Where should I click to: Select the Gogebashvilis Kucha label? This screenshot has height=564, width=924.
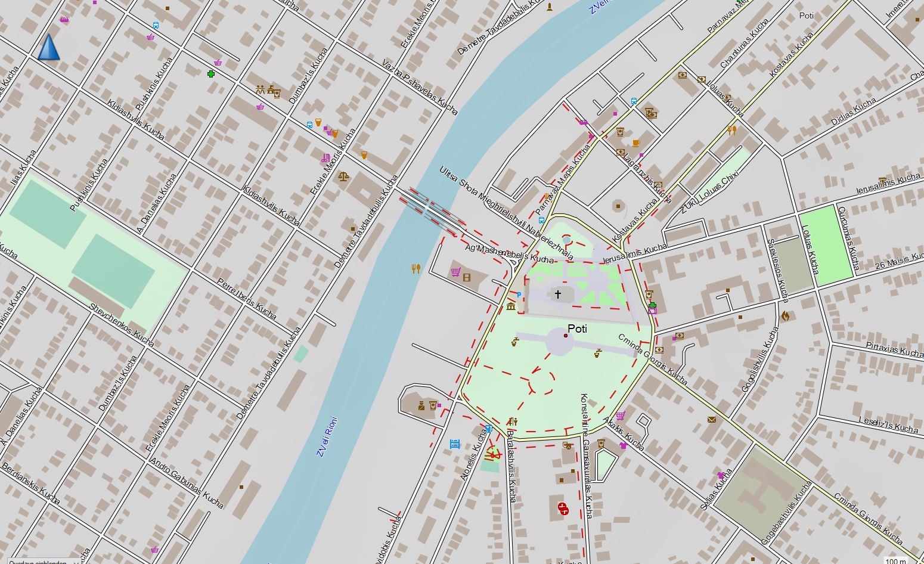[x=787, y=513]
